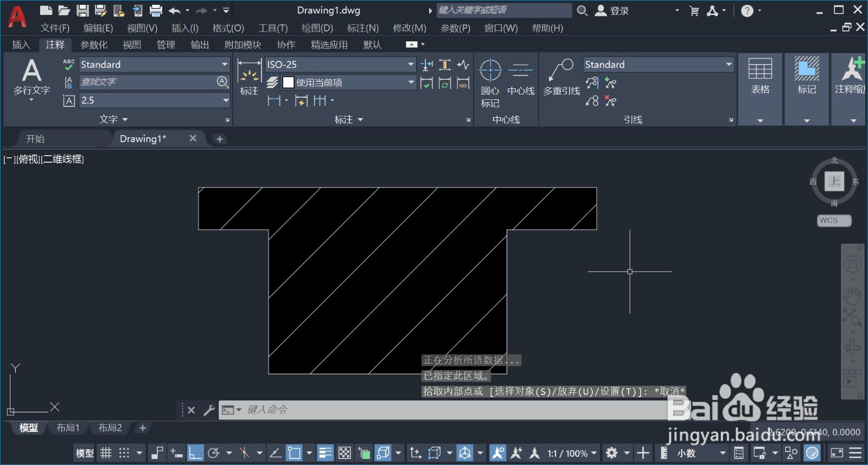Click the Center Mark (圆心标记) tool
Image resolution: width=868 pixels, height=465 pixels.
pyautogui.click(x=490, y=83)
